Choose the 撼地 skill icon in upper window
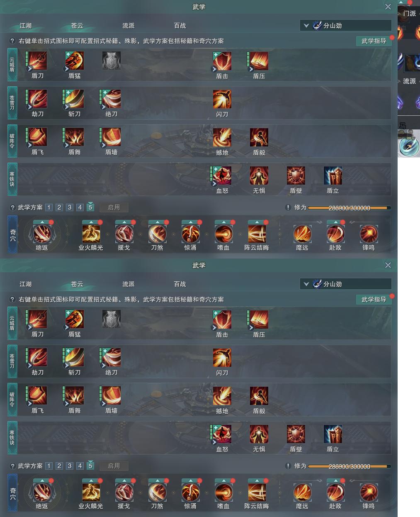This screenshot has width=420, height=517. click(222, 137)
